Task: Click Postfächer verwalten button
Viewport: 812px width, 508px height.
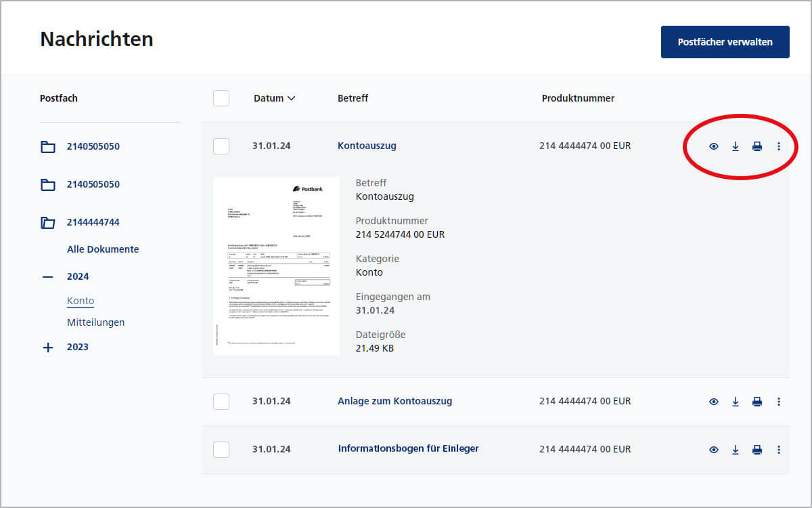Action: point(725,42)
